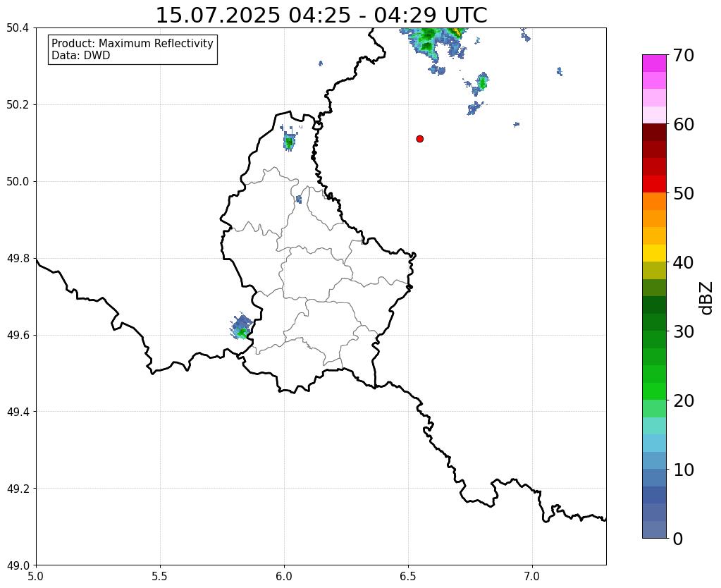Click the 'Data: DWD' legend line
Screen dimensions: 721x588
click(81, 56)
